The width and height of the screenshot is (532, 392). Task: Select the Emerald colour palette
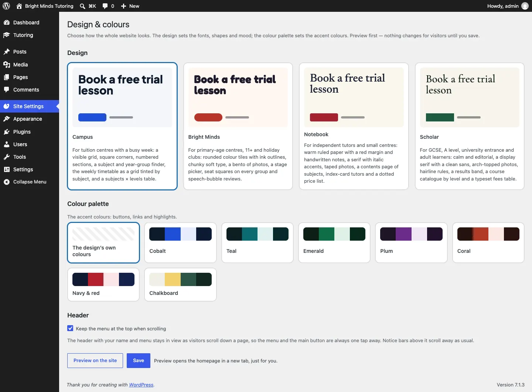(334, 243)
